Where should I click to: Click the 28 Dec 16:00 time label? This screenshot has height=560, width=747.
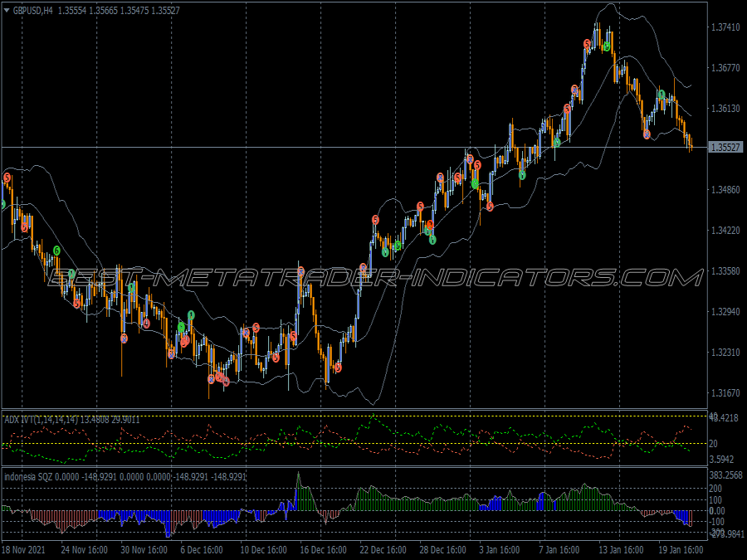(443, 549)
